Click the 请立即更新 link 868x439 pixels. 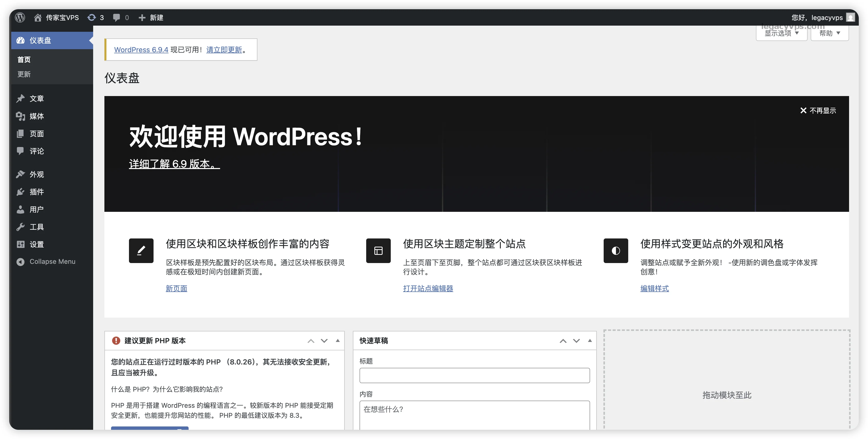[x=224, y=50]
